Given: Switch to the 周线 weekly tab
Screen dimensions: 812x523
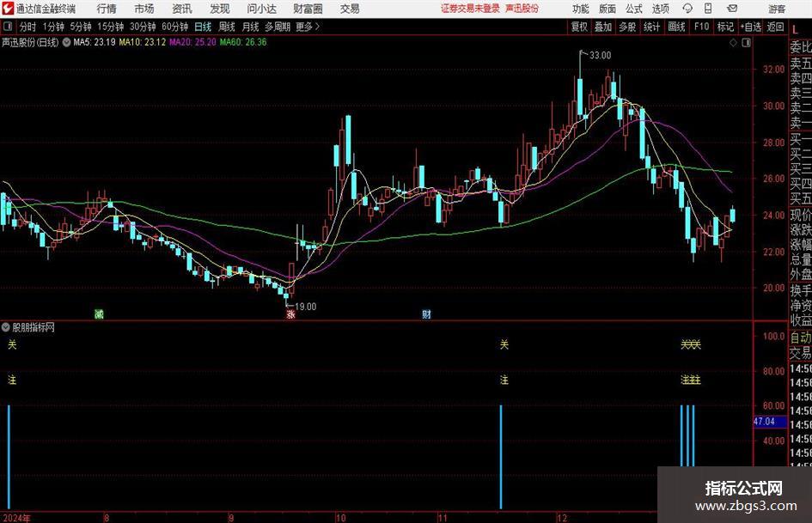Looking at the screenshot, I should (x=227, y=27).
